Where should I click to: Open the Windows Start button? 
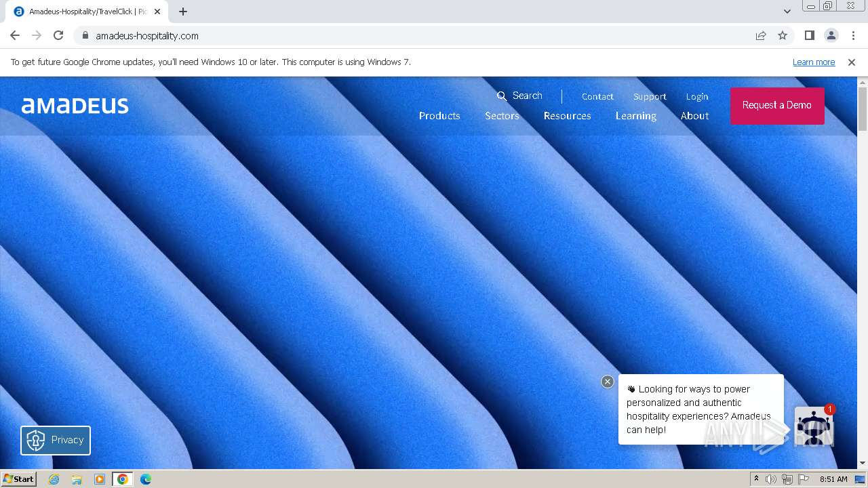(x=18, y=479)
